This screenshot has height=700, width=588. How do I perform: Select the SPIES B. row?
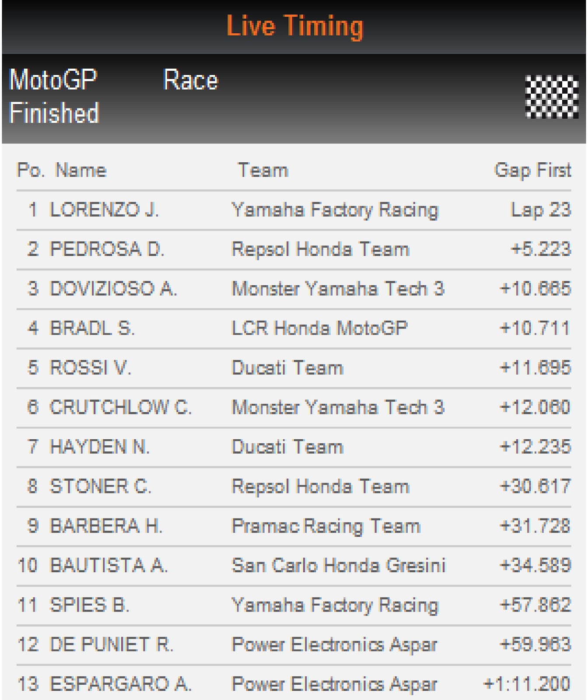tap(294, 605)
